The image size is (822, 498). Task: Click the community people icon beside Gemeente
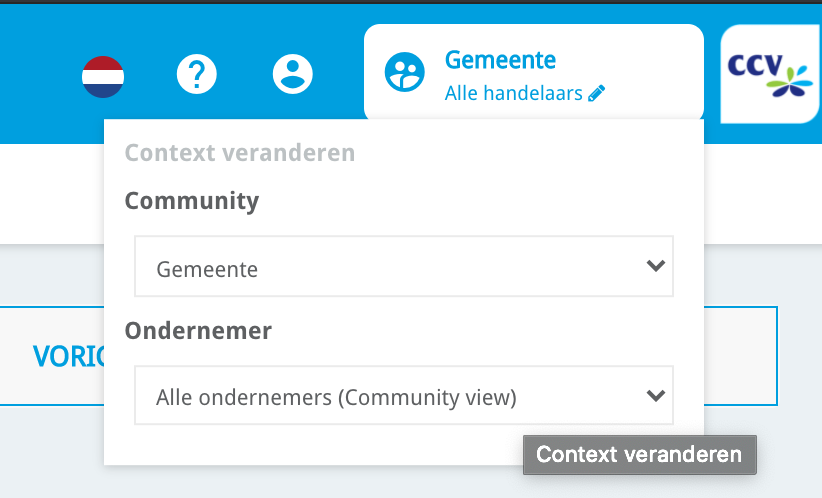(x=404, y=72)
